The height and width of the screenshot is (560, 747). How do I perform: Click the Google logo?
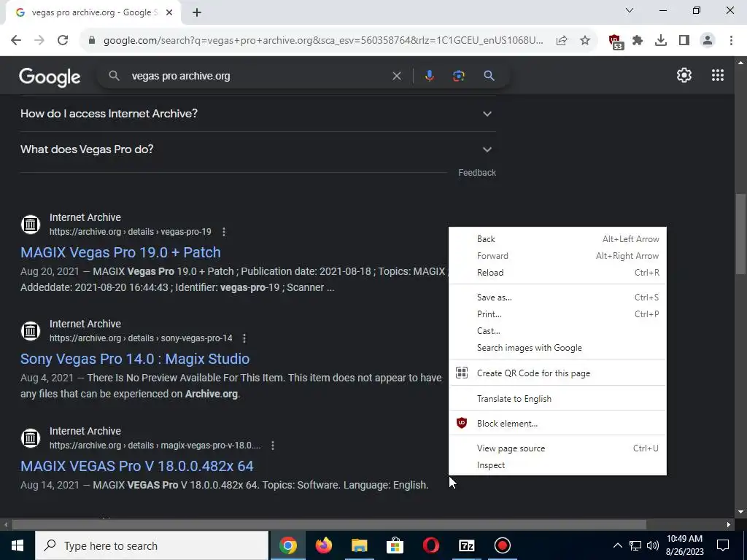click(50, 77)
